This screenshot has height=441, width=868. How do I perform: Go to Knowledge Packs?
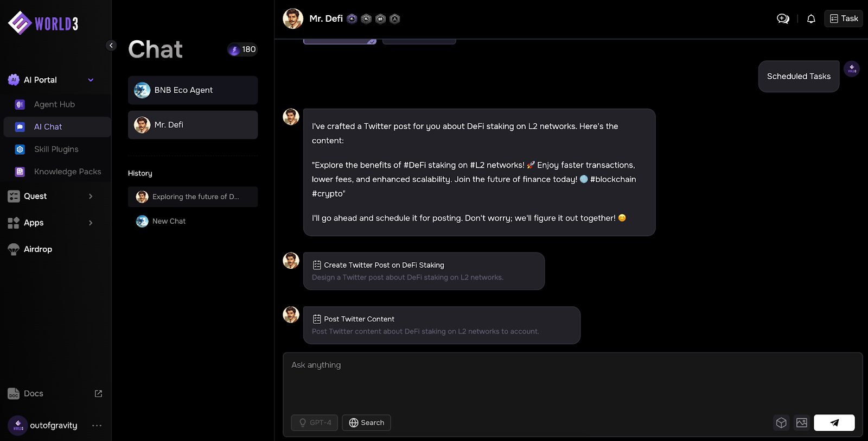pos(67,172)
